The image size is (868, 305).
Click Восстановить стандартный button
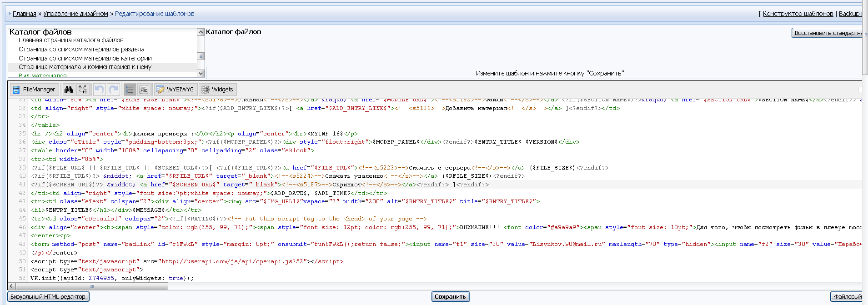point(828,33)
